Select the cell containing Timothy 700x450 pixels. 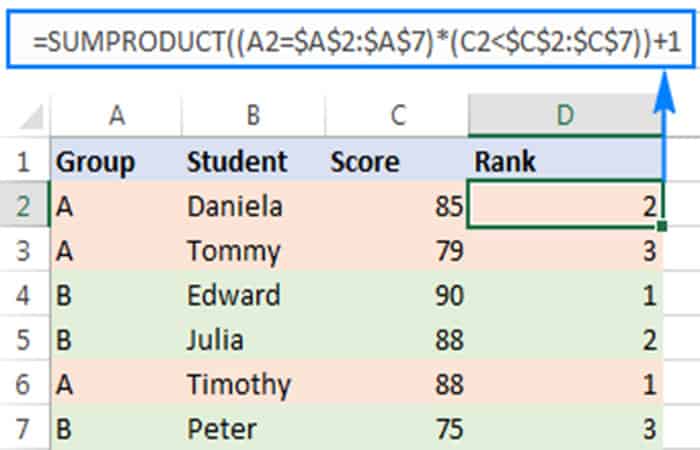point(254,384)
